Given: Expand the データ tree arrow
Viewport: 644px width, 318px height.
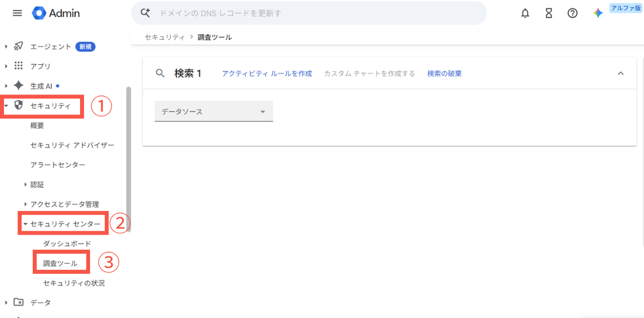Looking at the screenshot, I should (6, 302).
